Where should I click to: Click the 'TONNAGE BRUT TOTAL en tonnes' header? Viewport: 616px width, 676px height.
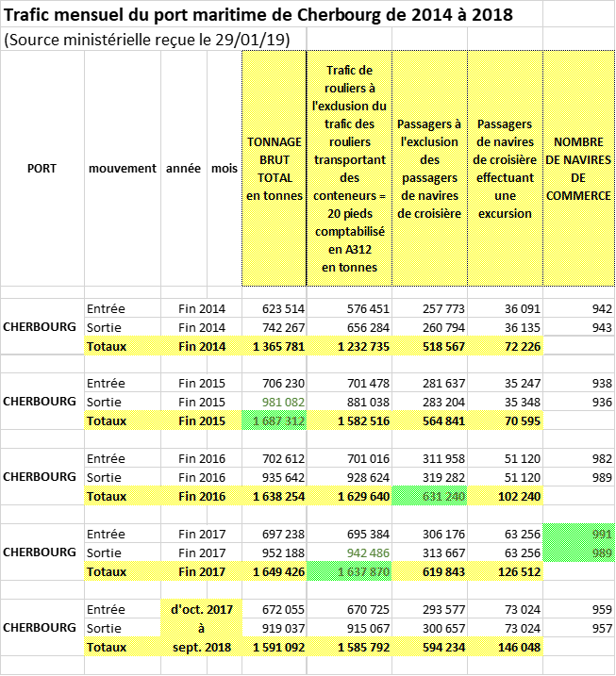pyautogui.click(x=275, y=169)
